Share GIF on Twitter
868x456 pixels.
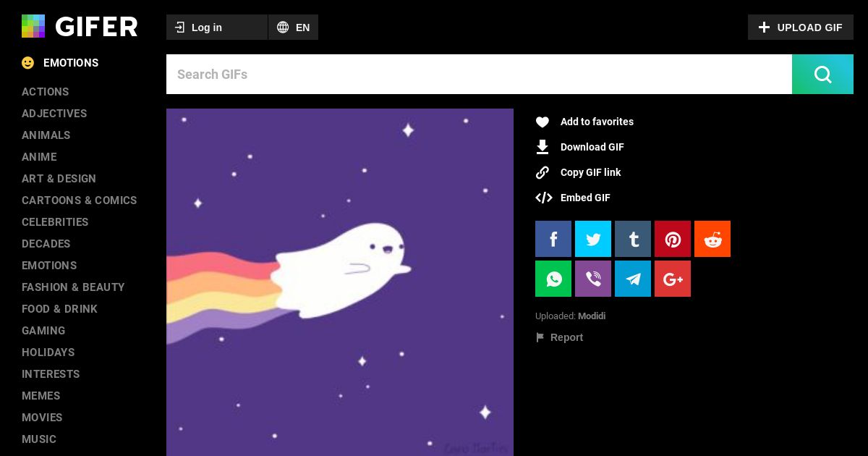[x=593, y=239]
